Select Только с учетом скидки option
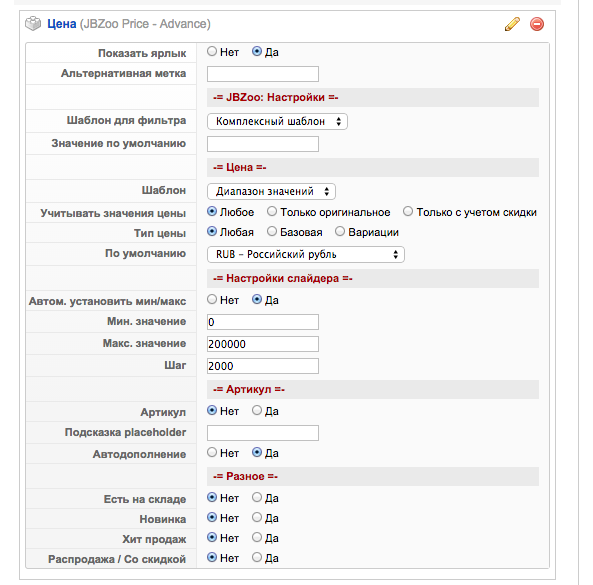This screenshot has height=585, width=593. point(408,211)
